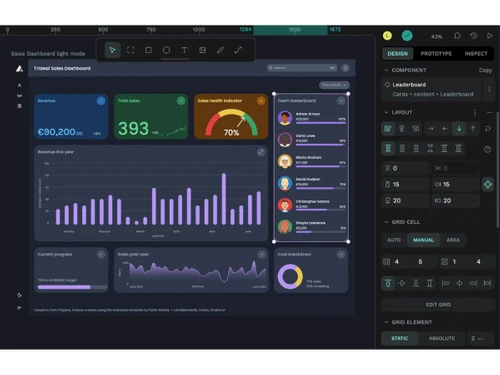500x375 pixels.
Task: Collapse the LAYOUT section chevron
Action: click(386, 112)
